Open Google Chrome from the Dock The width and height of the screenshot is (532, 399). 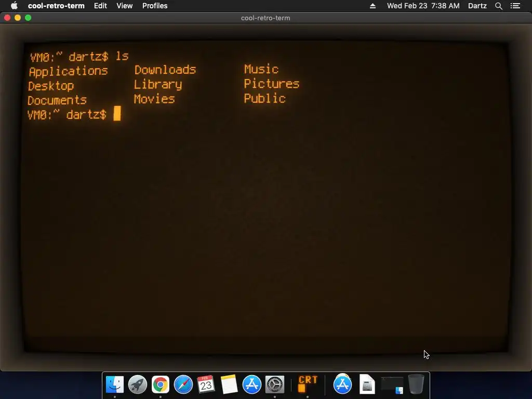(x=160, y=384)
